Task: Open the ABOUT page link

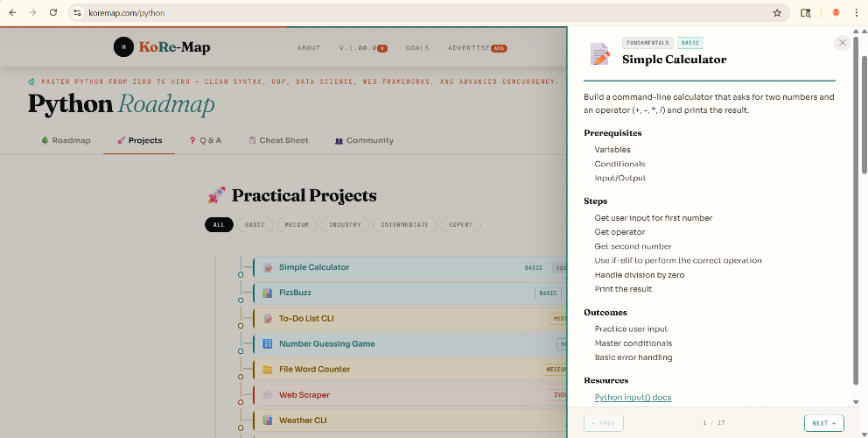Action: coord(309,48)
